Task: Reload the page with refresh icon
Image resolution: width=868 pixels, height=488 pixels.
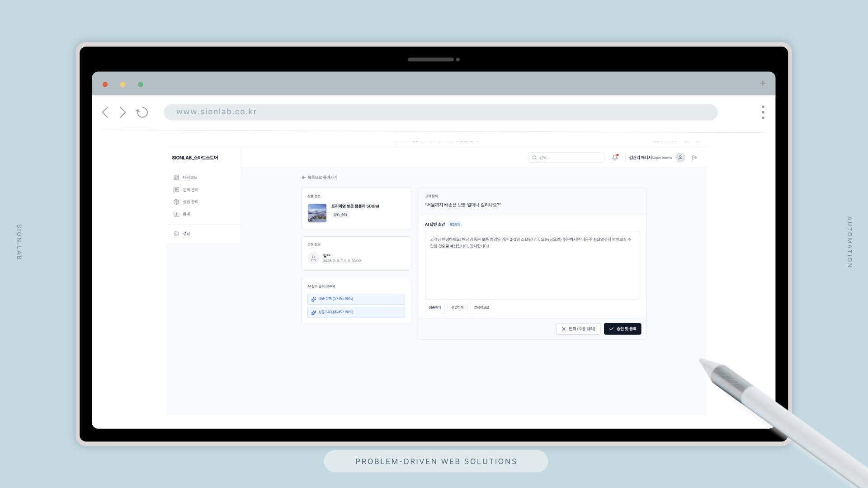Action: pos(142,113)
